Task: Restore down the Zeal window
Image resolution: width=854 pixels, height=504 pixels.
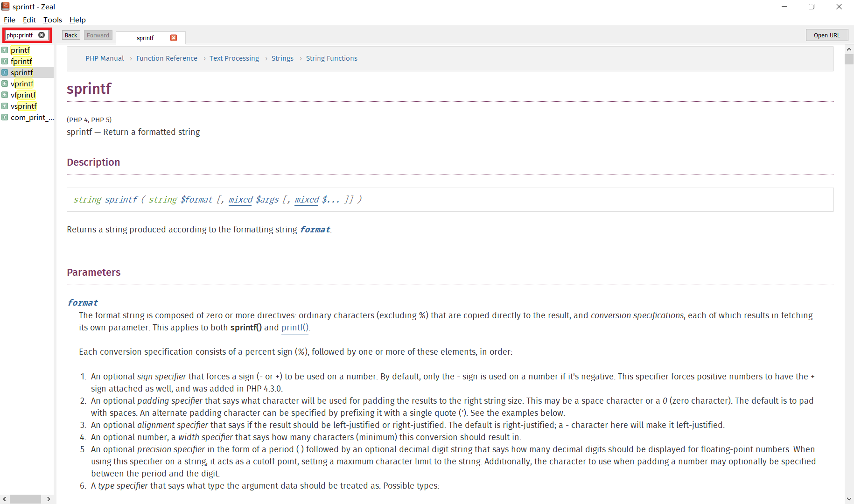Action: (x=812, y=7)
